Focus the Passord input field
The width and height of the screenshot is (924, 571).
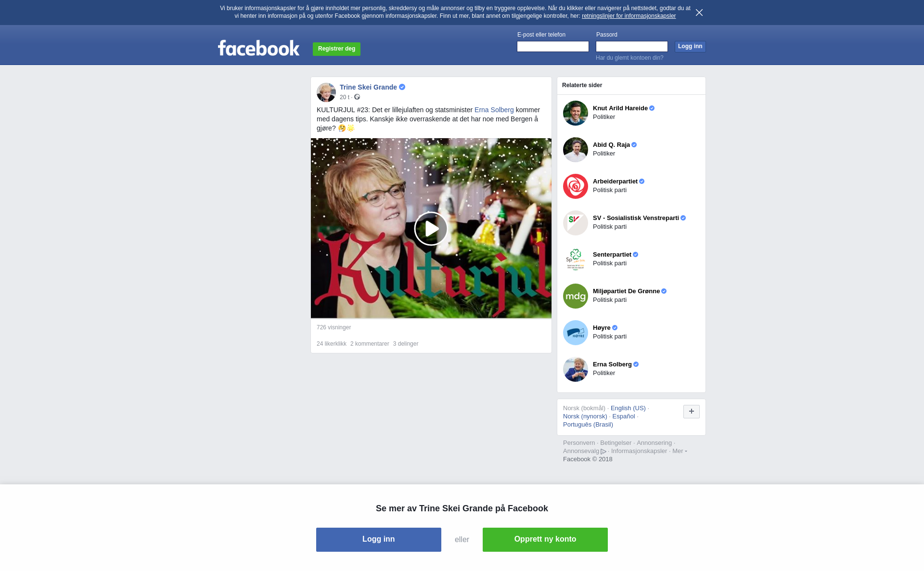coord(632,46)
